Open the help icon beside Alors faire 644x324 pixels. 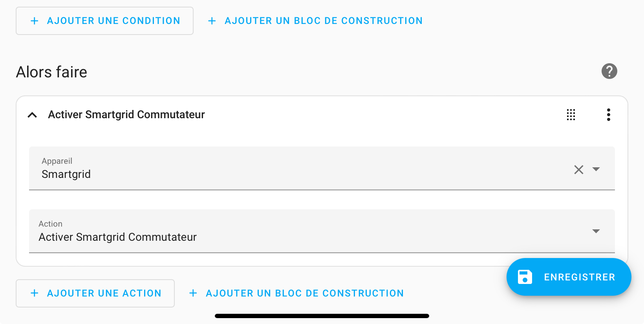point(609,71)
